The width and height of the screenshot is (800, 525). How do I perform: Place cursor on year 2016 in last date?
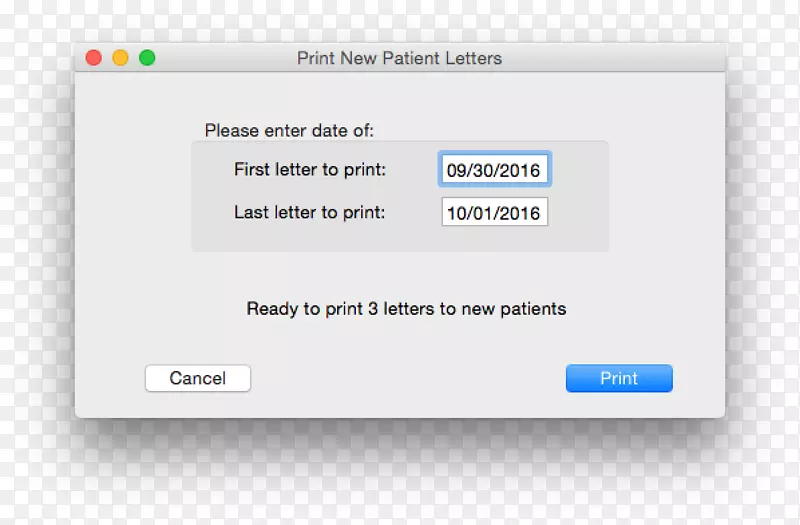[519, 214]
